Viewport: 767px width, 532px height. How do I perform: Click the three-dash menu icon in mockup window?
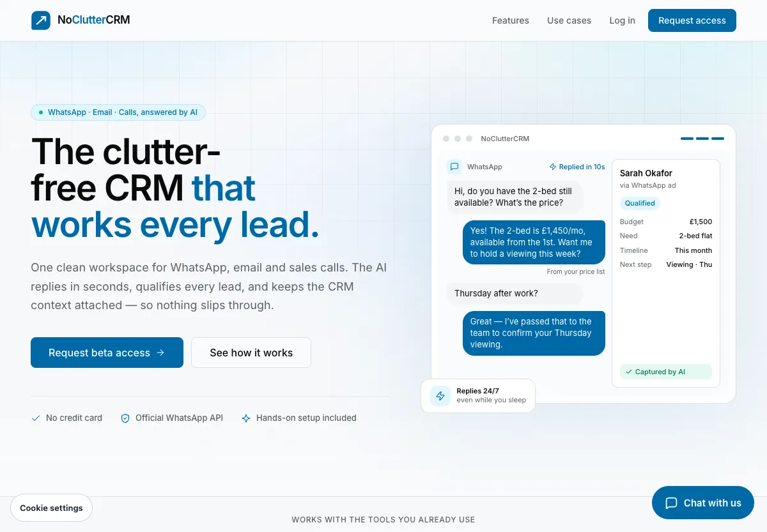click(702, 139)
